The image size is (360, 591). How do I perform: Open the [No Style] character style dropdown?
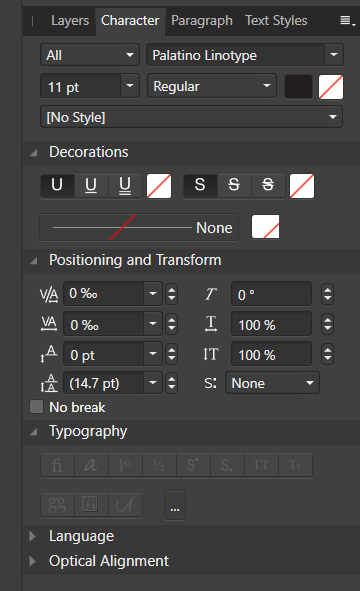click(191, 117)
